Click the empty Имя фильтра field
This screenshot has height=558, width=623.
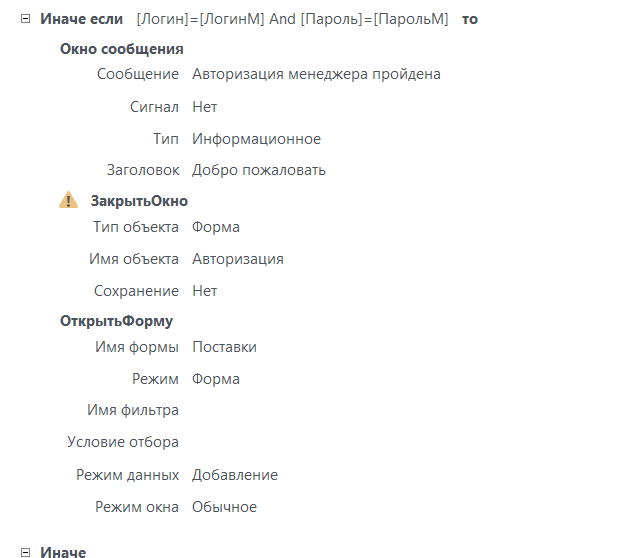278,410
